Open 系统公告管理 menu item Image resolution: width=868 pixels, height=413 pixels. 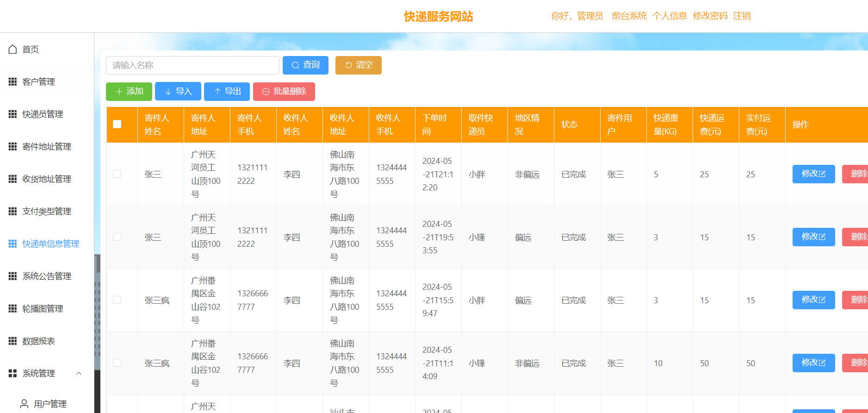tap(47, 276)
